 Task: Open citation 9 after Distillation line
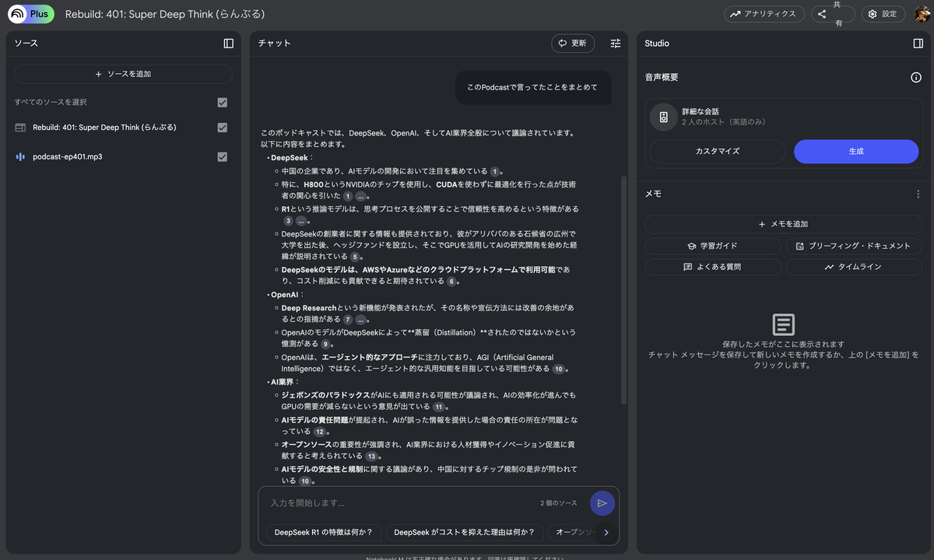[325, 344]
